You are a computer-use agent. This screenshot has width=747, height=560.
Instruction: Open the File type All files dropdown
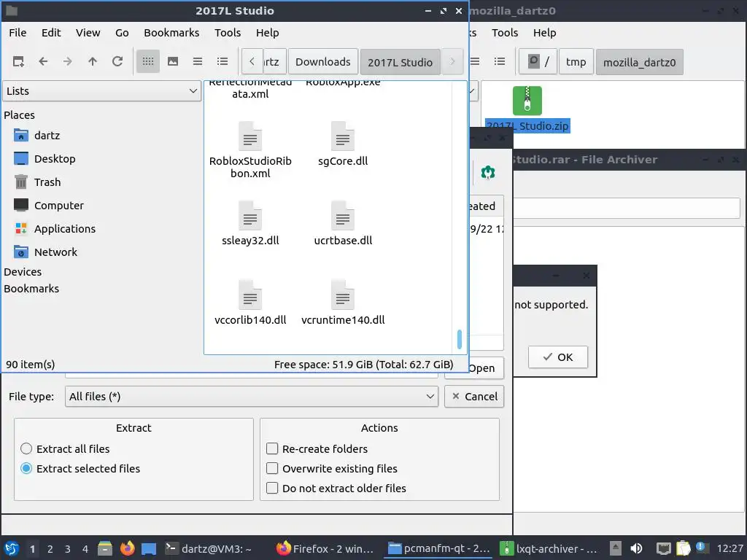coord(251,396)
